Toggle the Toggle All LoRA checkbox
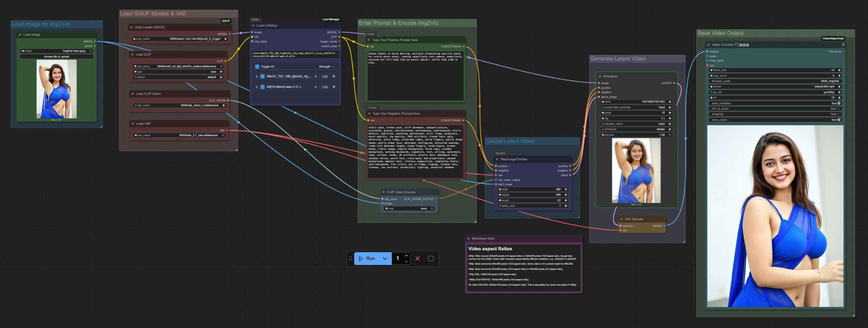Screen dimensions: 868x328 coord(257,67)
